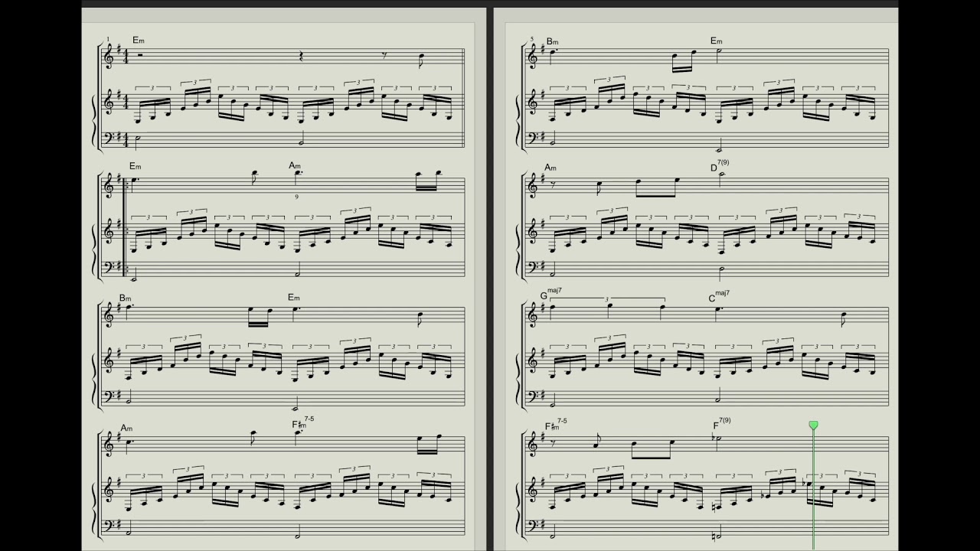980x551 pixels.
Task: Select the Am chord symbol next to D7(9)
Action: [x=550, y=168]
